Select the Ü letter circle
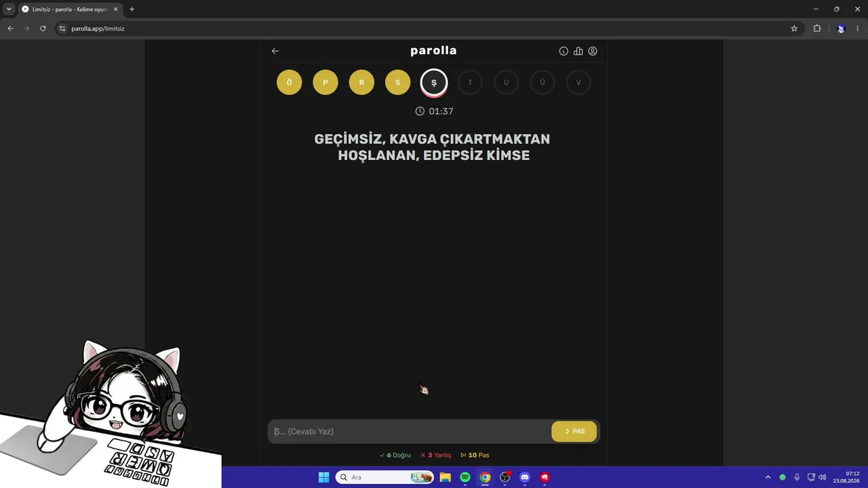Viewport: 868px width, 488px height. [x=542, y=83]
